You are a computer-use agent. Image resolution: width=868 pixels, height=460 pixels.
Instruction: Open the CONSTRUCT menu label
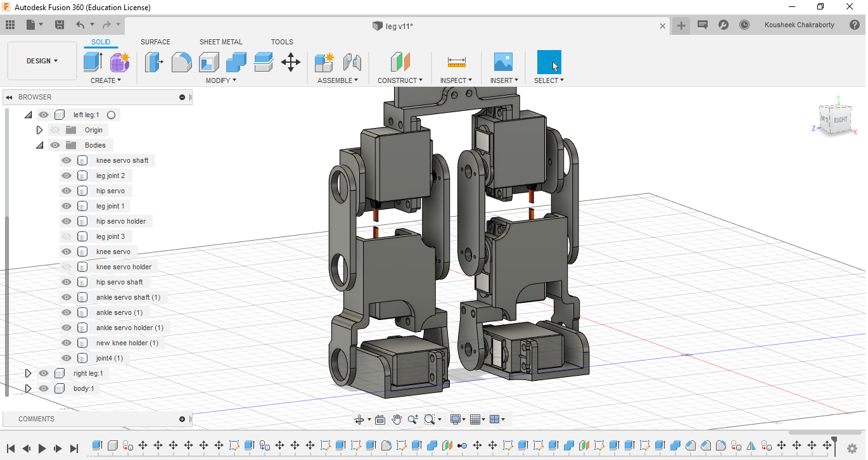pyautogui.click(x=400, y=80)
